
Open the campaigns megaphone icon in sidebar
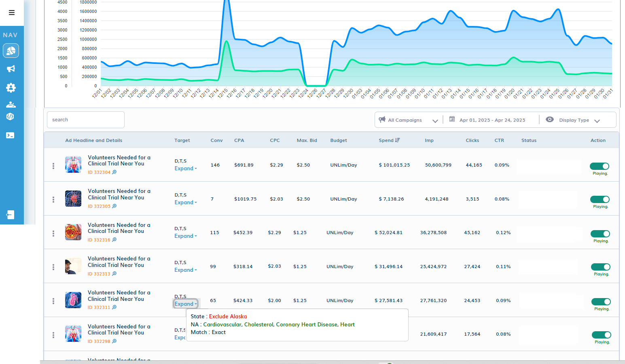tap(11, 69)
